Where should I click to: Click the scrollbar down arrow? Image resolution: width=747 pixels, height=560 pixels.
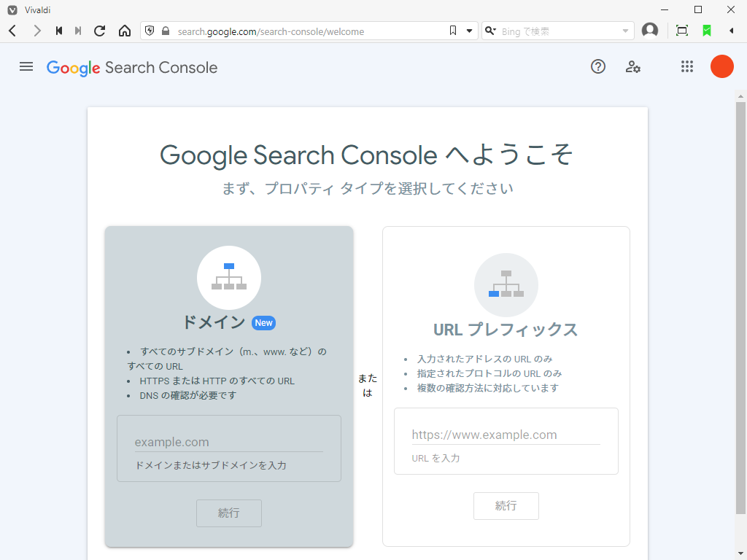(740, 554)
